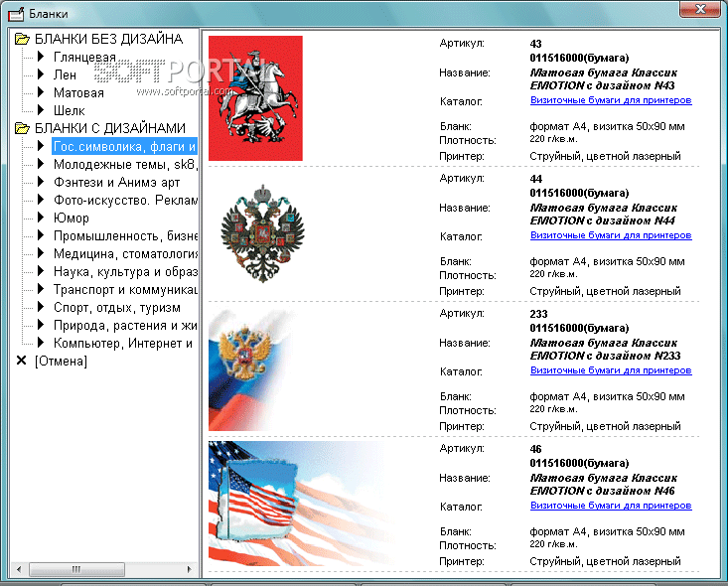The image size is (728, 586).
Task: Open Природа, растения category
Action: 125,325
